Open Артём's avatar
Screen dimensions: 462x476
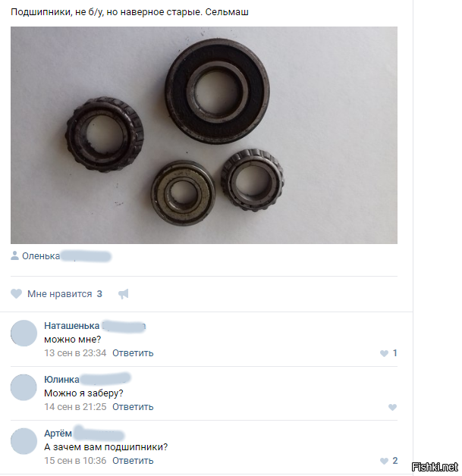click(24, 441)
